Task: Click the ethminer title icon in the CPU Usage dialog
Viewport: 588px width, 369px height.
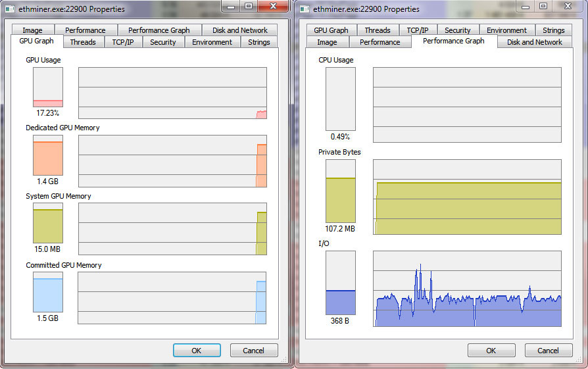Action: [x=304, y=9]
